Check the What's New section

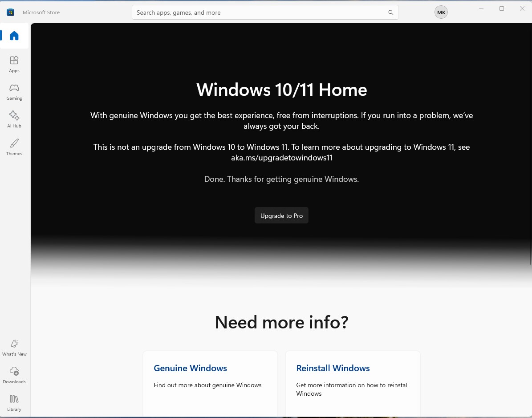click(14, 347)
